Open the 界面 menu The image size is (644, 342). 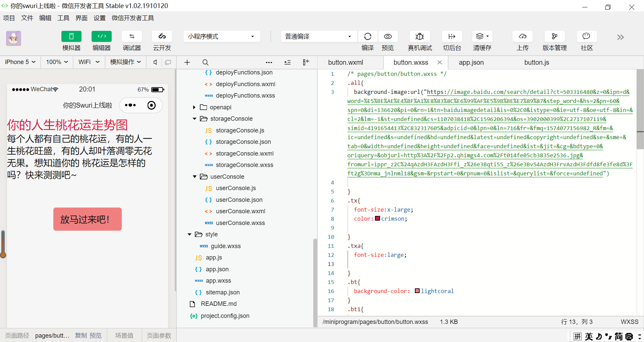tap(82, 18)
